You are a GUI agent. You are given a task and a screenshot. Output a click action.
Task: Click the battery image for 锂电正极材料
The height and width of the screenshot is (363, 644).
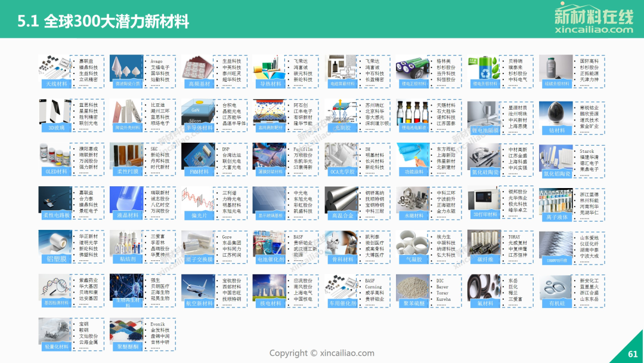coord(414,67)
